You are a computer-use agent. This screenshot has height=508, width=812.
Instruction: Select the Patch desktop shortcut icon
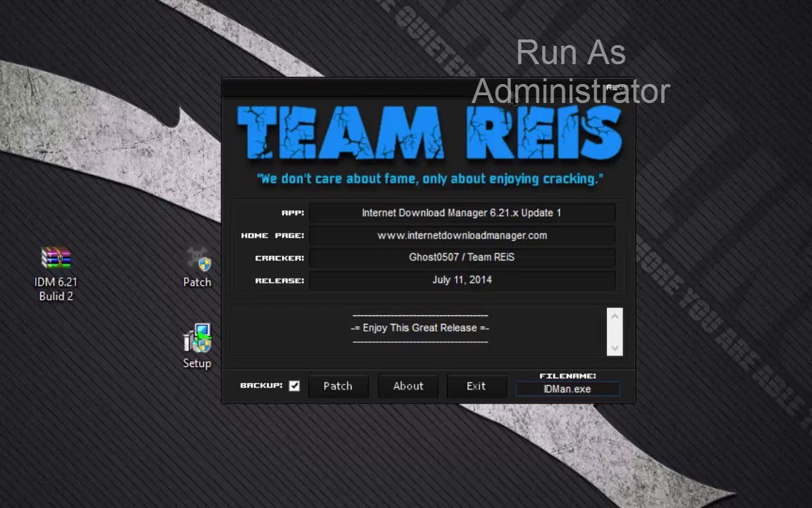click(198, 260)
